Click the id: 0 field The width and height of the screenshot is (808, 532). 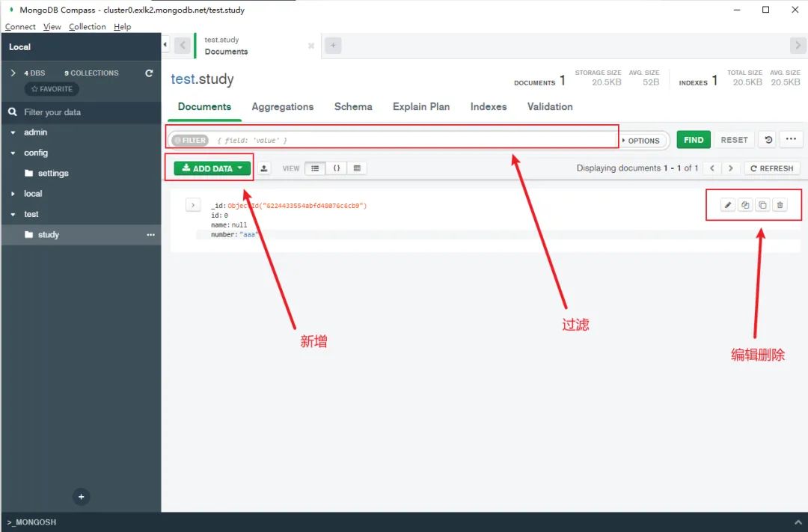pyautogui.click(x=219, y=215)
